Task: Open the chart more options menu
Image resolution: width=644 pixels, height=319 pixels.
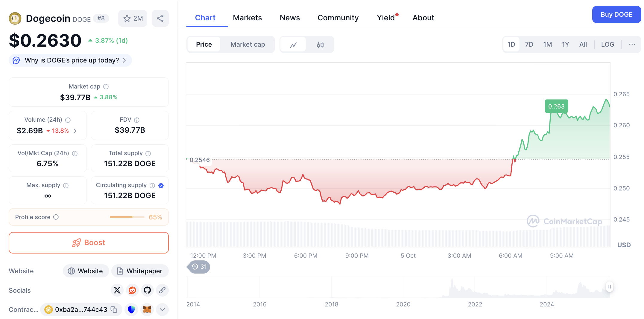Action: (x=632, y=45)
